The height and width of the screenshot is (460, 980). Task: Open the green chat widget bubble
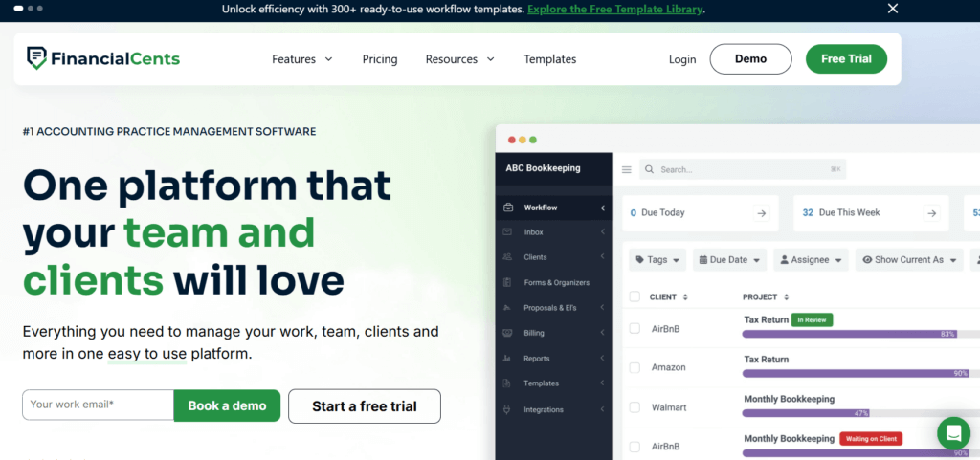pos(953,433)
